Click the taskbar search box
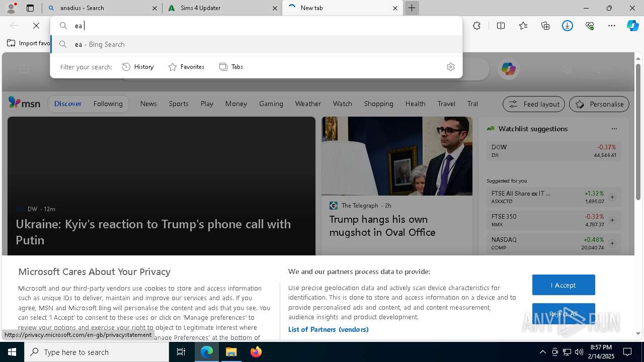 [x=97, y=352]
